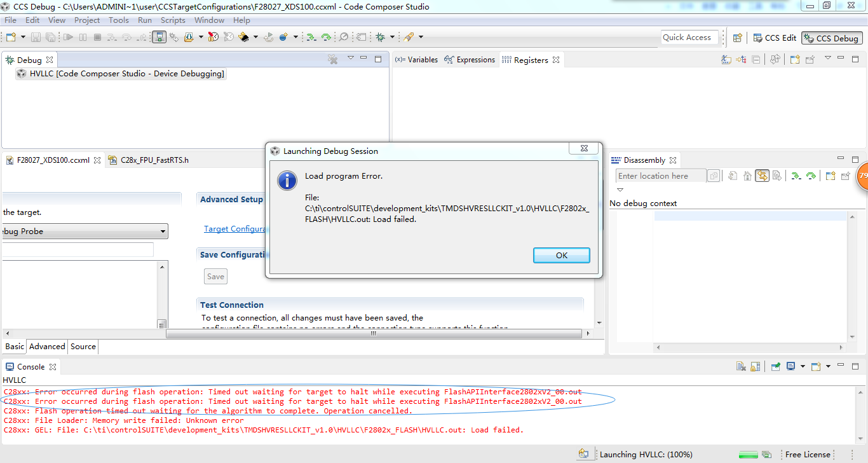868x463 pixels.
Task: Click the green Debug bug toolbar icon
Action: (x=380, y=38)
